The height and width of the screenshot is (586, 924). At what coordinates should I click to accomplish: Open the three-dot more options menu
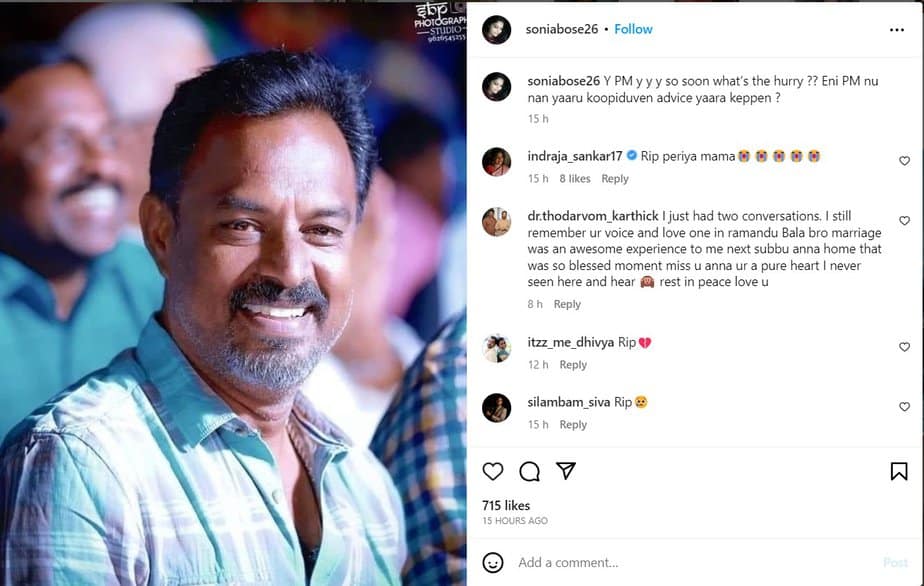coord(896,30)
